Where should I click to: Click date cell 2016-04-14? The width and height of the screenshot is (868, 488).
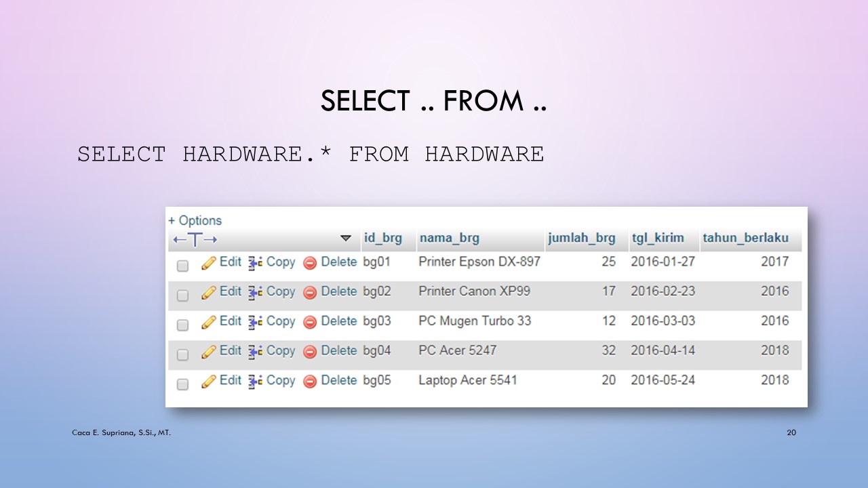(x=663, y=350)
